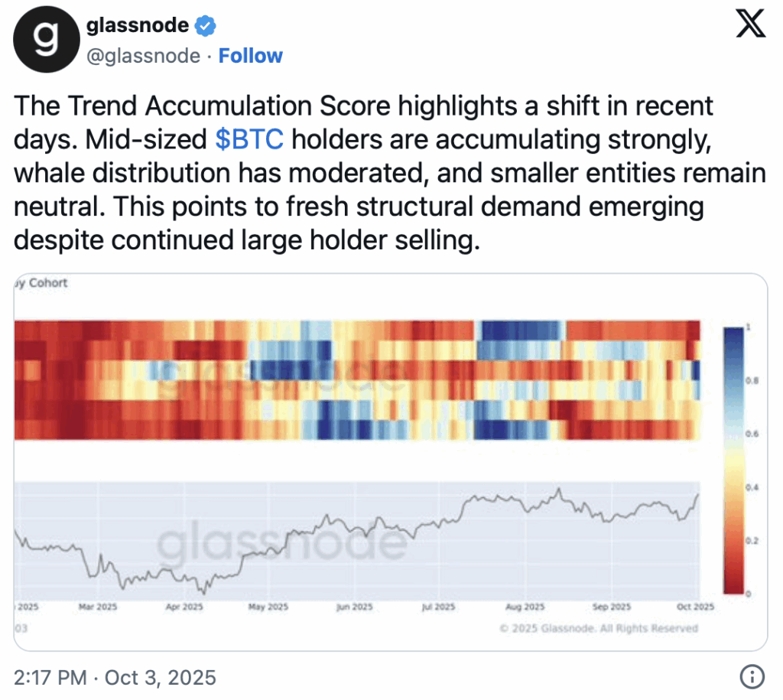Click the glassnode watermark on price chart

click(281, 545)
